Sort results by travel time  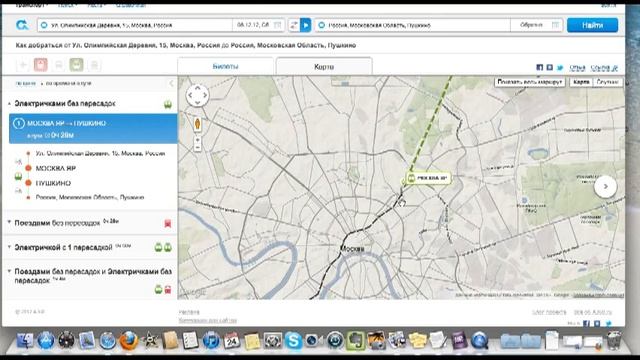tap(69, 83)
